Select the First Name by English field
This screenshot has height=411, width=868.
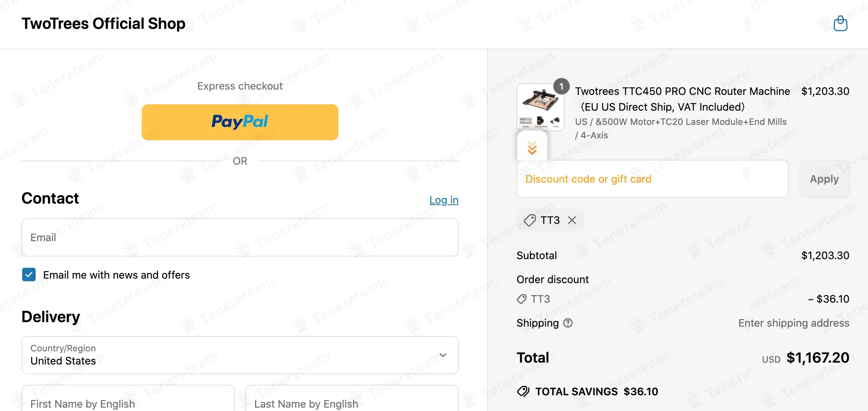coord(128,401)
